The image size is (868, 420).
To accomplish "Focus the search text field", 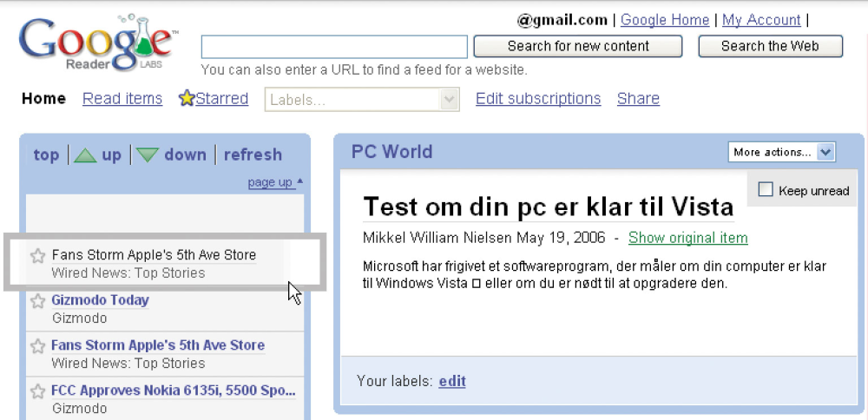I will 334,47.
